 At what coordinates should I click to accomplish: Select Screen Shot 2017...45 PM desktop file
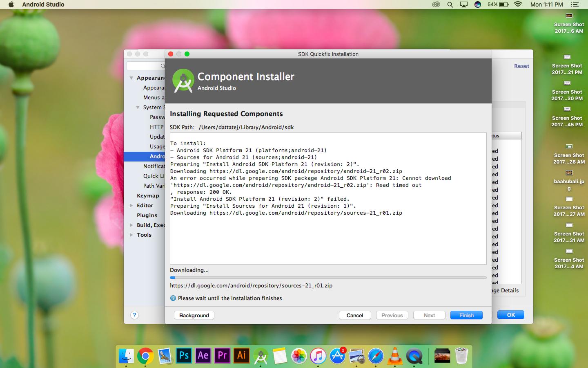point(567,117)
